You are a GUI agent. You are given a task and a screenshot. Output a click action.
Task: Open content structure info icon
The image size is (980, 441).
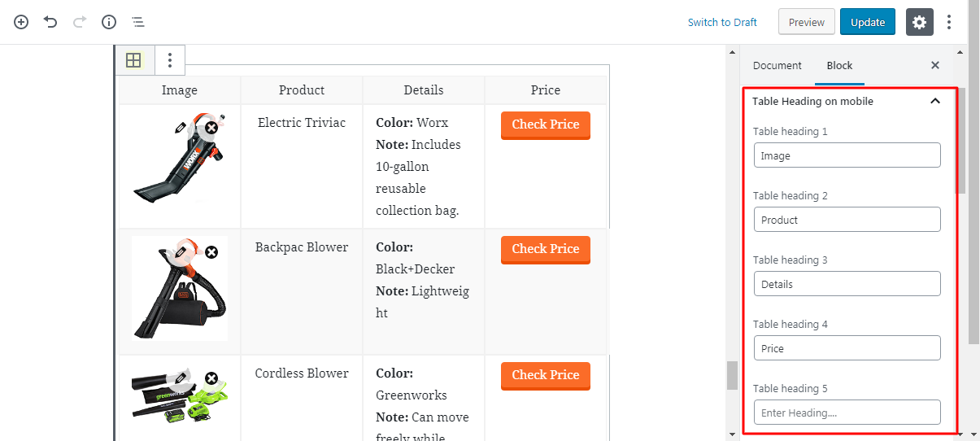click(109, 22)
